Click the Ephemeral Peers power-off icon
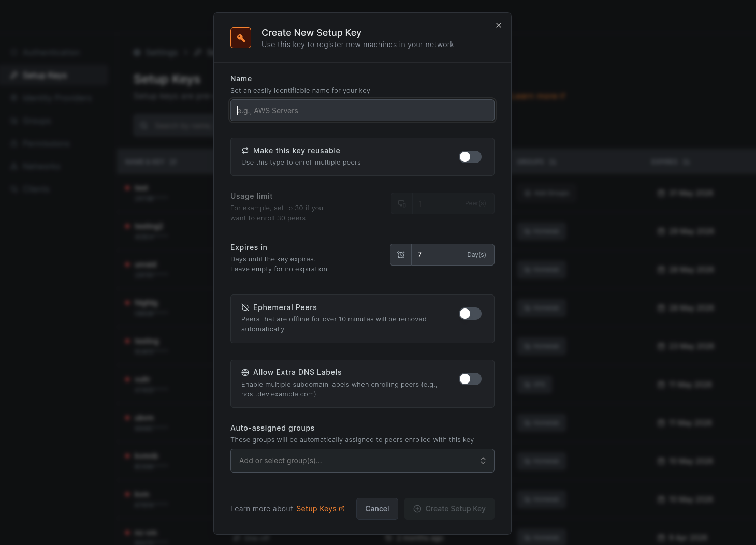Image resolution: width=756 pixels, height=545 pixels. click(245, 307)
